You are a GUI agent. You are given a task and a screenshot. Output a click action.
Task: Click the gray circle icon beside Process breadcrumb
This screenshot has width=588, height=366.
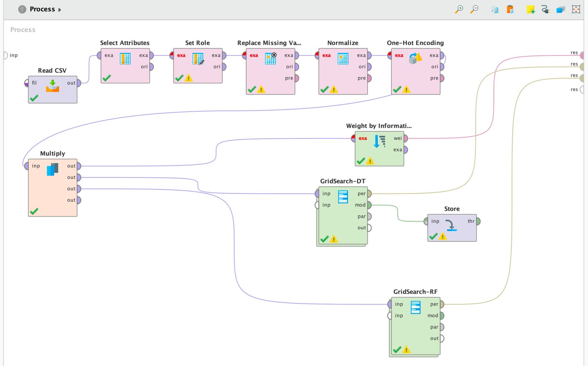(x=22, y=9)
